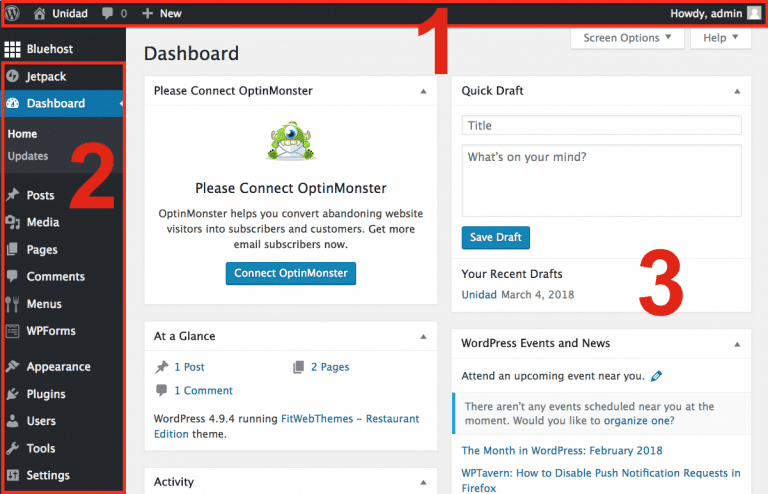The image size is (768, 494).
Task: Click the Users sidebar icon
Action: 12,421
